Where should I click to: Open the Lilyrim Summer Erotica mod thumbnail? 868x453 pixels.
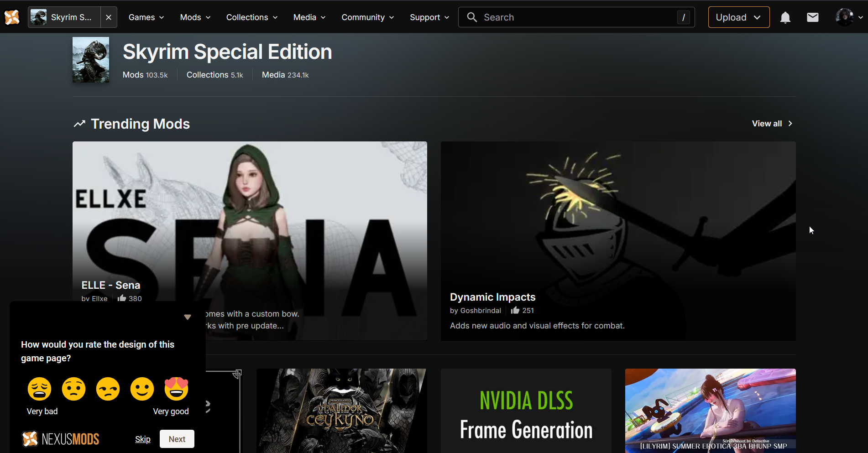711,411
